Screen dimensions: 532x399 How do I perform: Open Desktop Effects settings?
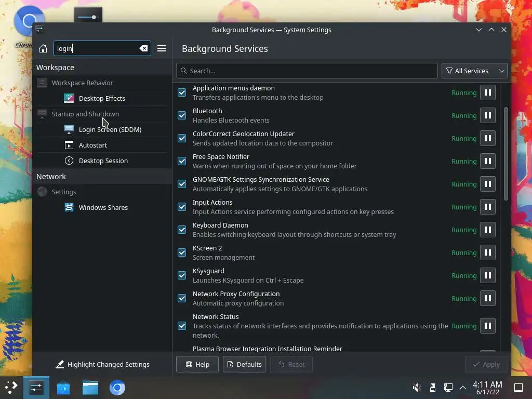pos(102,98)
